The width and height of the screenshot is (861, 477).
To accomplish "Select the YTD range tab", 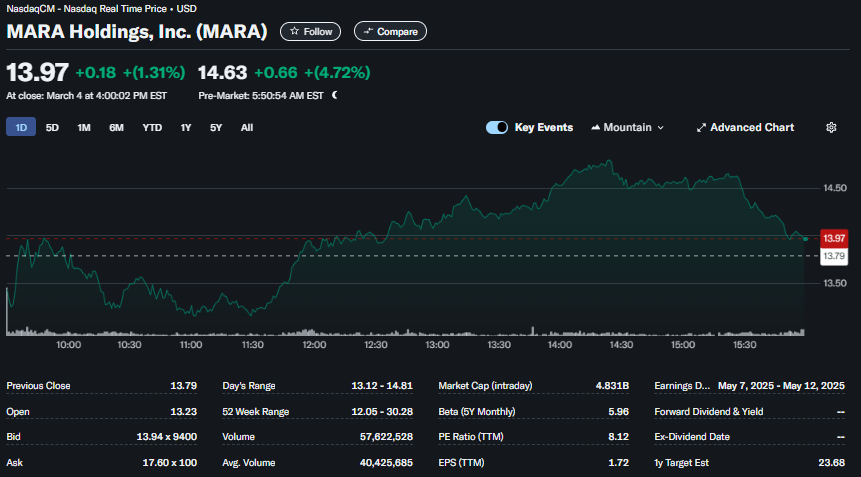I will click(x=152, y=127).
